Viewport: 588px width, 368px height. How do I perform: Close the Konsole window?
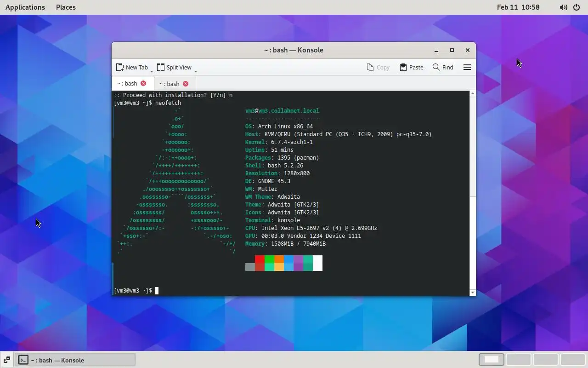[468, 50]
